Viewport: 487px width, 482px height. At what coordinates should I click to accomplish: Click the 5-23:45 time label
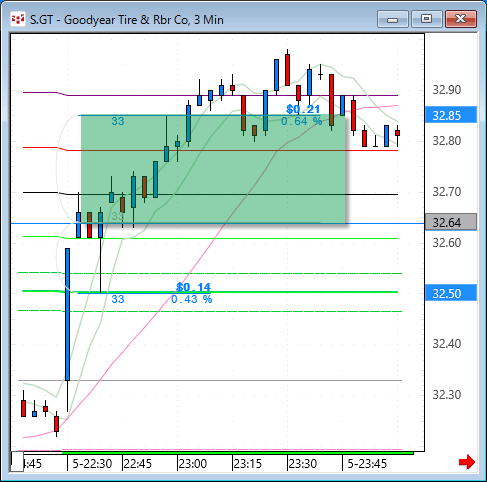pyautogui.click(x=367, y=464)
